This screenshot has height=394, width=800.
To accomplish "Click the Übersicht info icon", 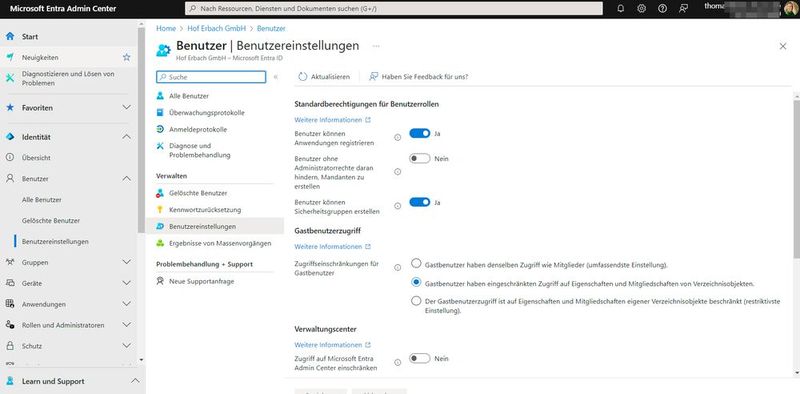I will (10, 158).
